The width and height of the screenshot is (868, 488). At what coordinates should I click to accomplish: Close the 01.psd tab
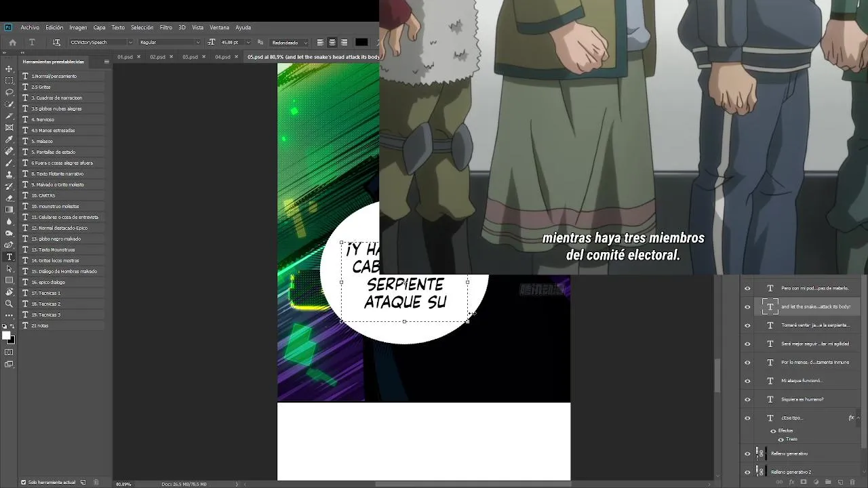[x=139, y=57]
